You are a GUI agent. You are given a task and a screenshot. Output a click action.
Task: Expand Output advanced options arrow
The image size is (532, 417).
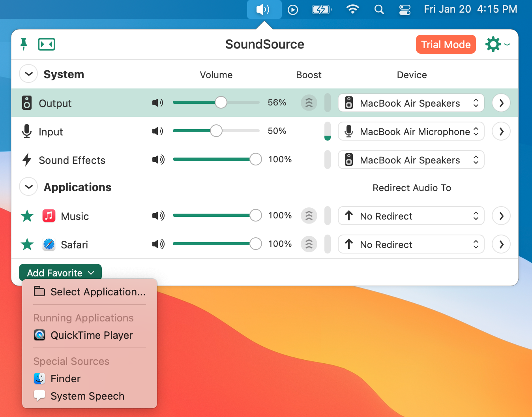tap(501, 103)
